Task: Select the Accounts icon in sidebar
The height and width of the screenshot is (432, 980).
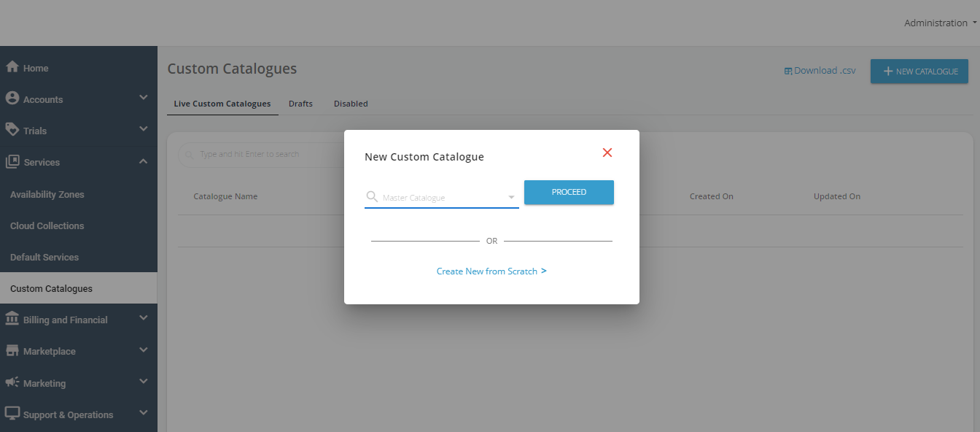Action: [12, 99]
